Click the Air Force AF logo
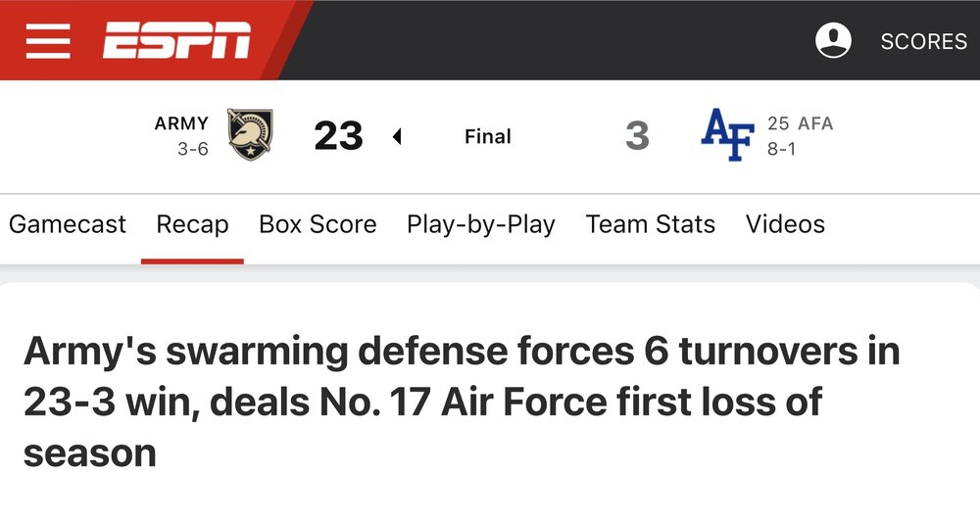Image resolution: width=980 pixels, height=522 pixels. click(x=728, y=136)
